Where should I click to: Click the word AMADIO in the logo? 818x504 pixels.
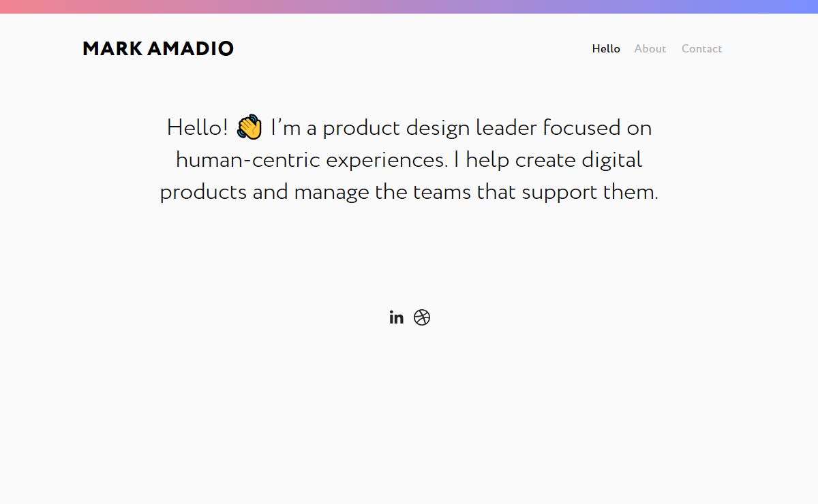[x=190, y=49]
